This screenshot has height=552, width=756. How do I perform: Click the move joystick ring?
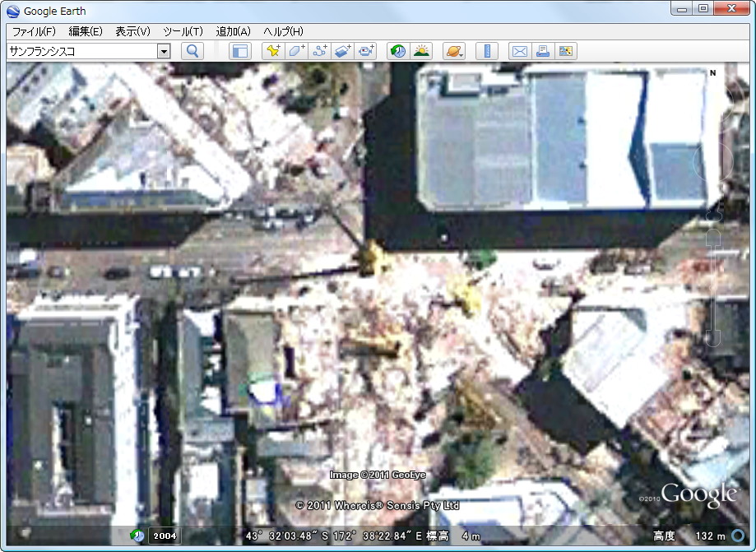(712, 163)
